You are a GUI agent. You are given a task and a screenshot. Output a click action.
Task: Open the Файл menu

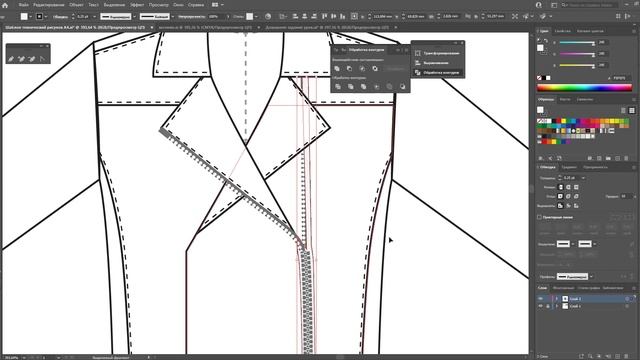(x=23, y=5)
